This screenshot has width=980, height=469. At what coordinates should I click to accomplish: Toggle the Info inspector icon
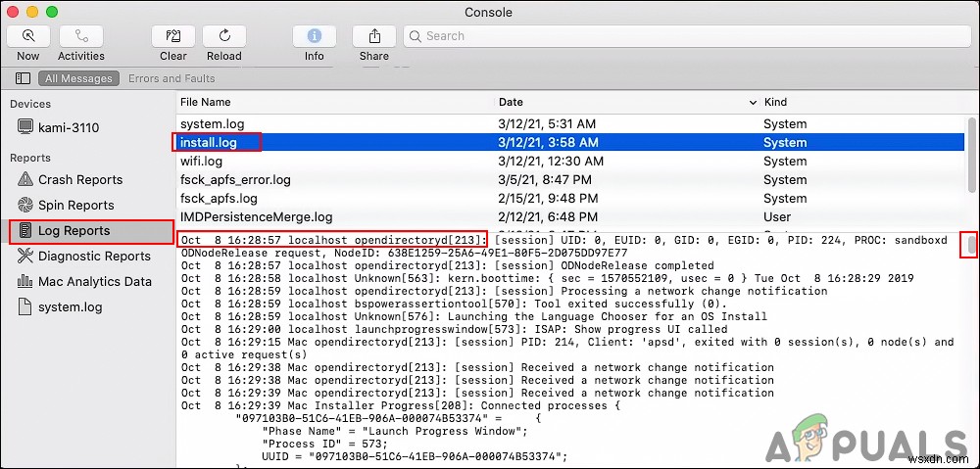click(x=315, y=36)
